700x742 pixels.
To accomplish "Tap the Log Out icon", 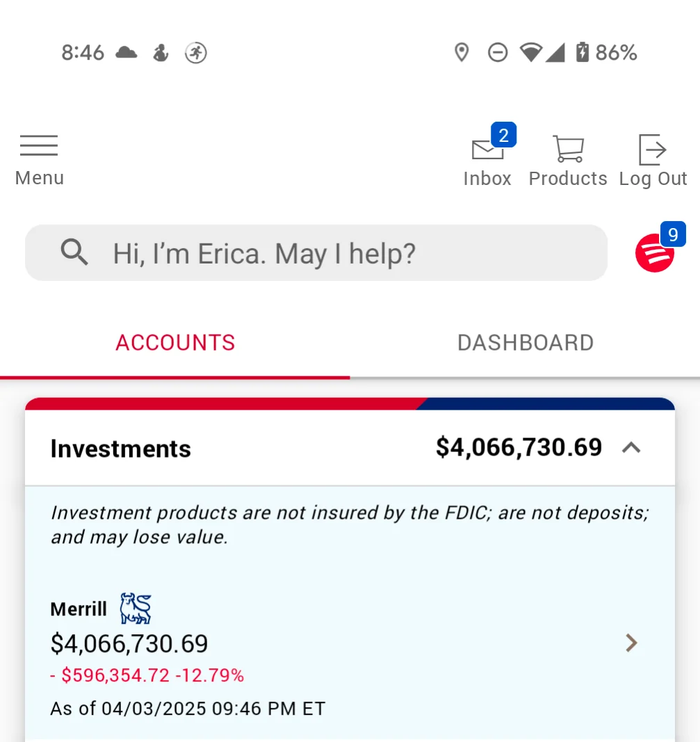I will [x=653, y=150].
